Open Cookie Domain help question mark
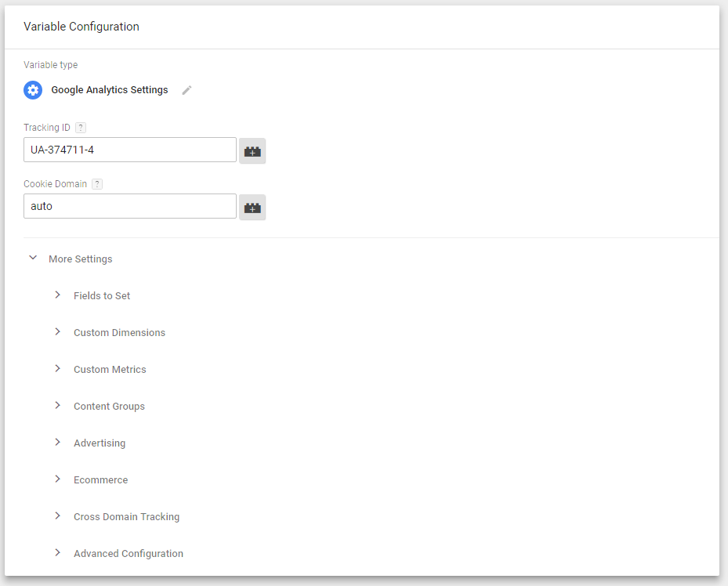Image resolution: width=728 pixels, height=586 pixels. point(97,184)
